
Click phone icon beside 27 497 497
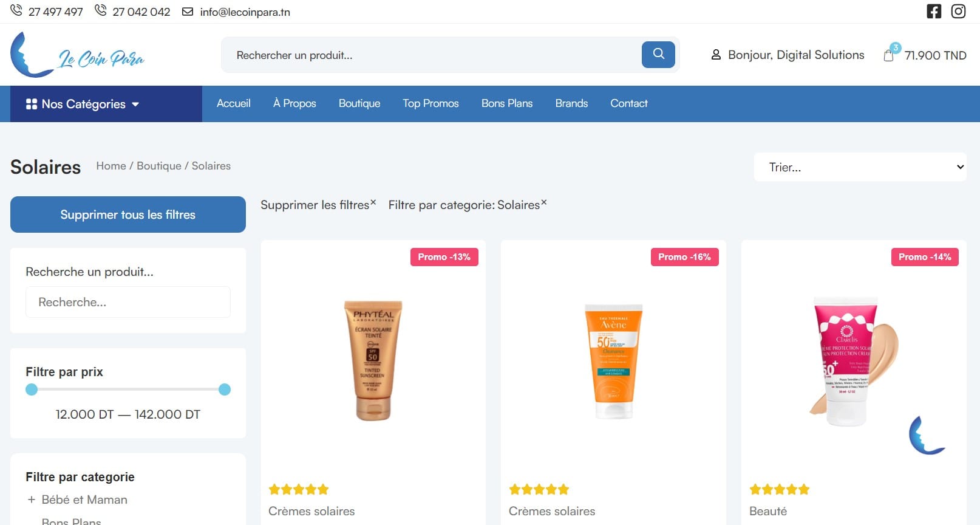click(x=16, y=11)
